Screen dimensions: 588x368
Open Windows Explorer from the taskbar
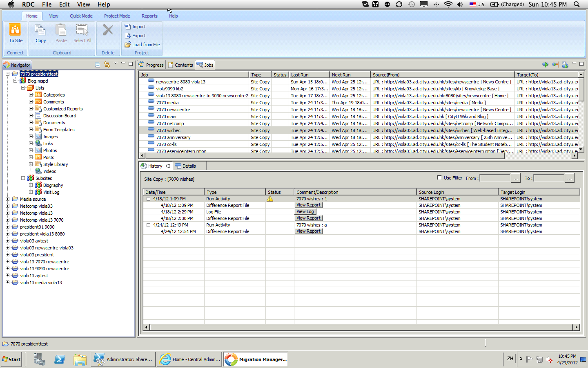80,359
